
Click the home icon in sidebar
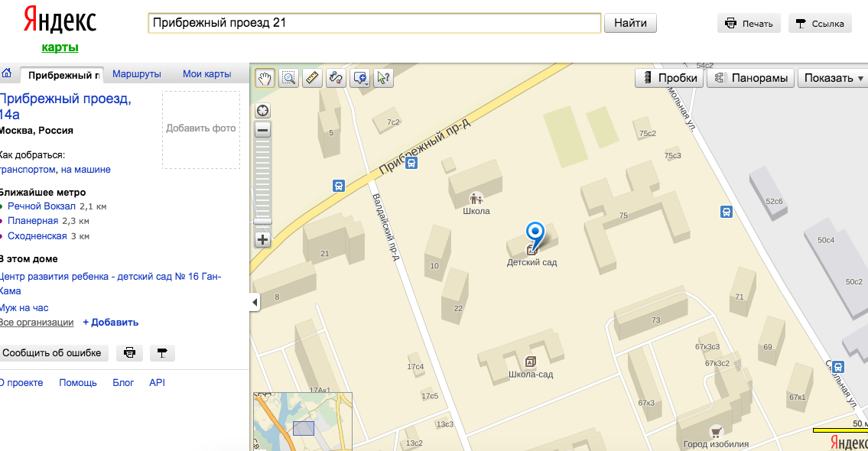coord(7,73)
